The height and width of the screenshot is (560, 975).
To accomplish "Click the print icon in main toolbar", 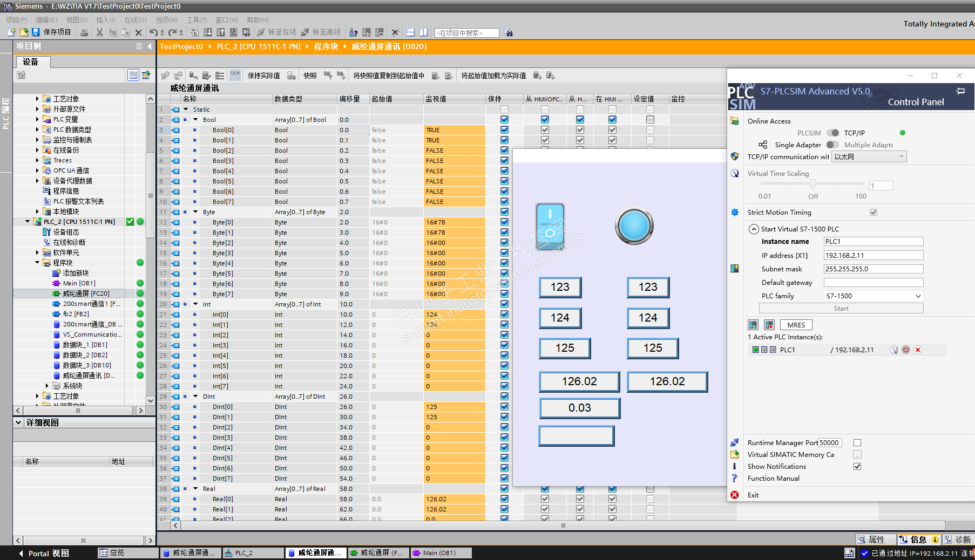I will pos(84,32).
